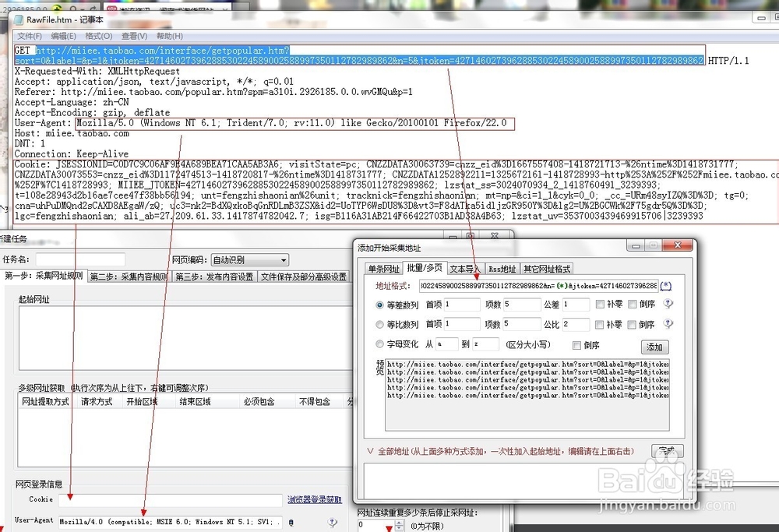The image size is (779, 532).
Task: Focus the User-Agent input field
Action: tap(171, 522)
